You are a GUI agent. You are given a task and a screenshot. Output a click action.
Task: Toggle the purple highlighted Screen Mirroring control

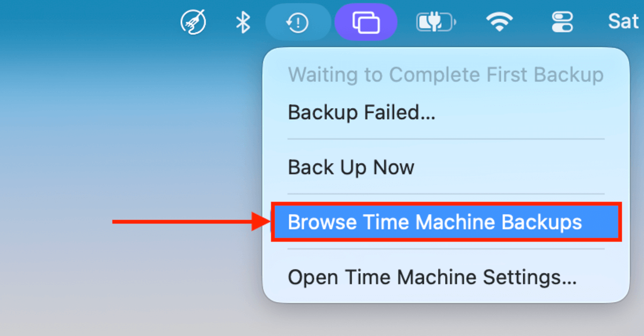[x=366, y=21]
